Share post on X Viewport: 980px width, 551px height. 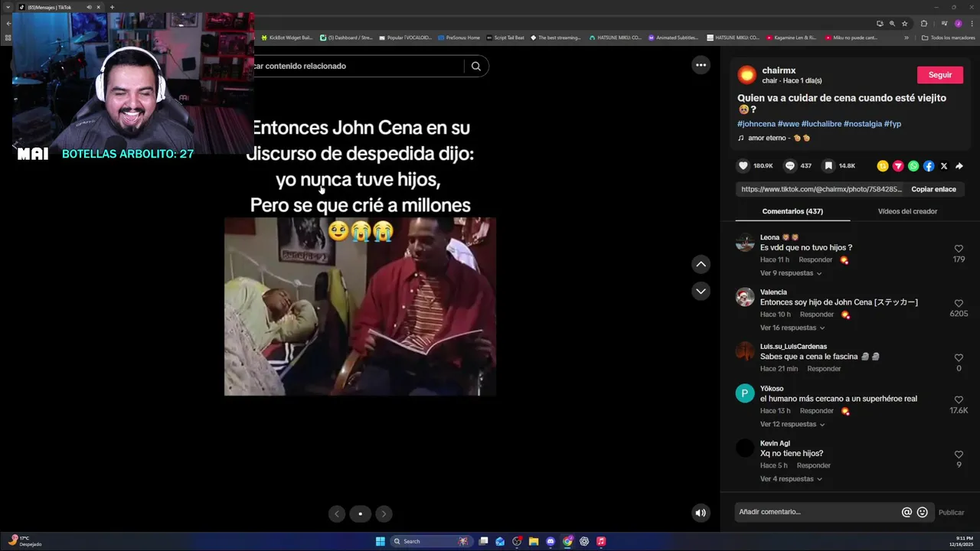[943, 165]
